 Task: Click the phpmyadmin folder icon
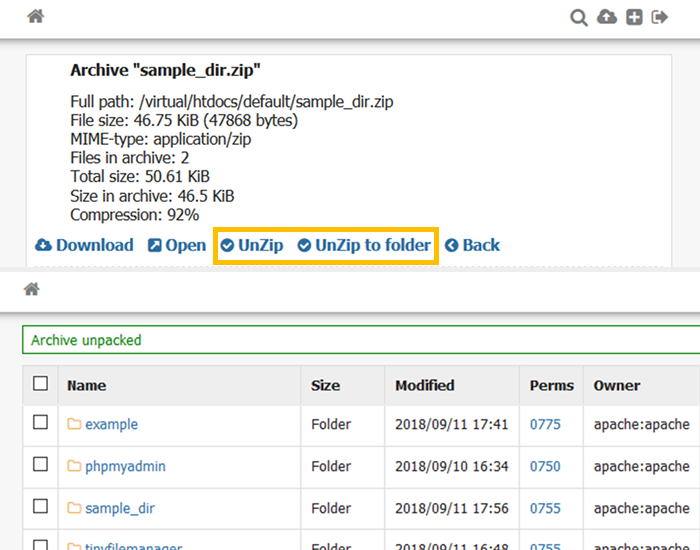pos(74,466)
